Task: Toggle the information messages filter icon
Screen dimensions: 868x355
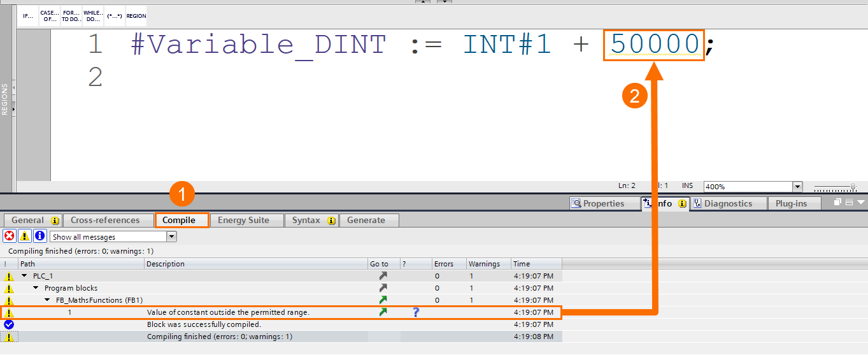Action: tap(39, 236)
